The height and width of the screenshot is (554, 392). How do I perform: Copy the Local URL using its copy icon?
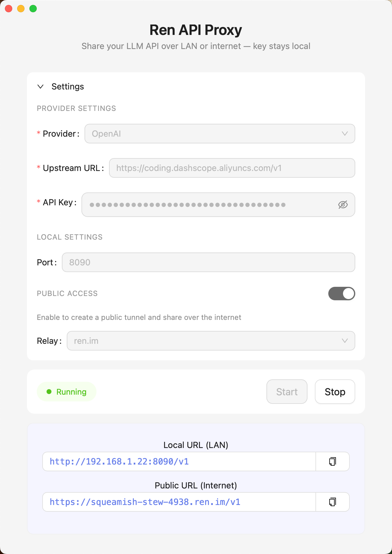pyautogui.click(x=332, y=461)
